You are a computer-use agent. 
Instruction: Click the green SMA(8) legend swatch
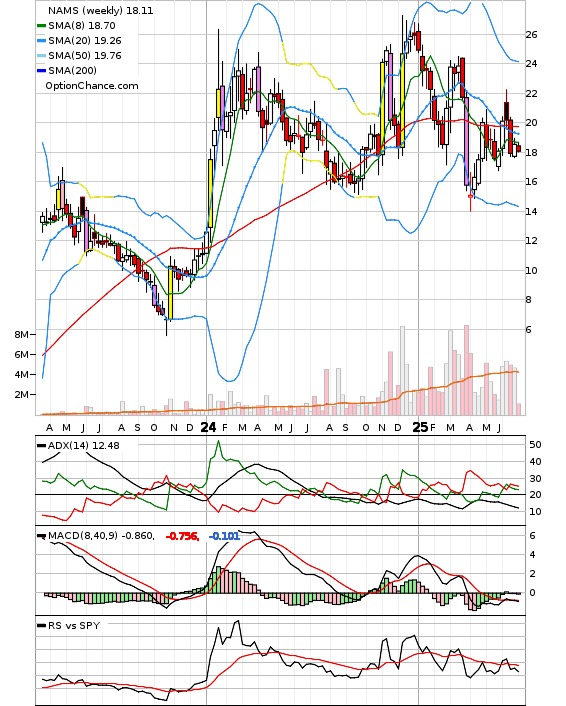[x=41, y=26]
